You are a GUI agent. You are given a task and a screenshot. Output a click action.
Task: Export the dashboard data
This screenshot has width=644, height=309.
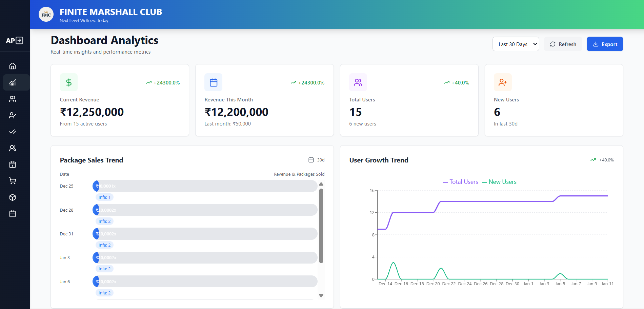tap(605, 44)
